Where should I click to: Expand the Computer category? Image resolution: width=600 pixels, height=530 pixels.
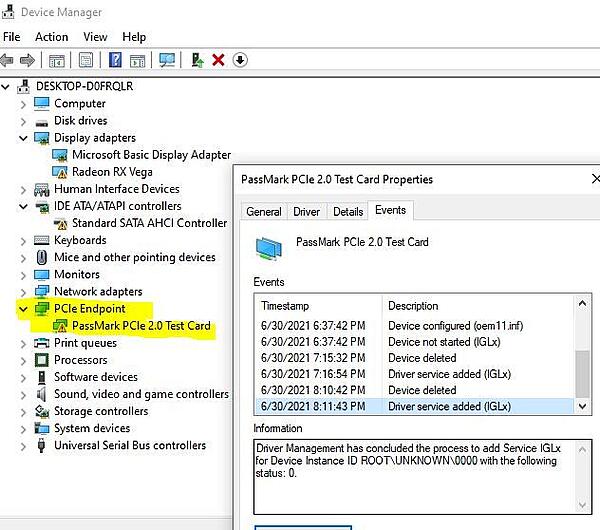click(23, 104)
